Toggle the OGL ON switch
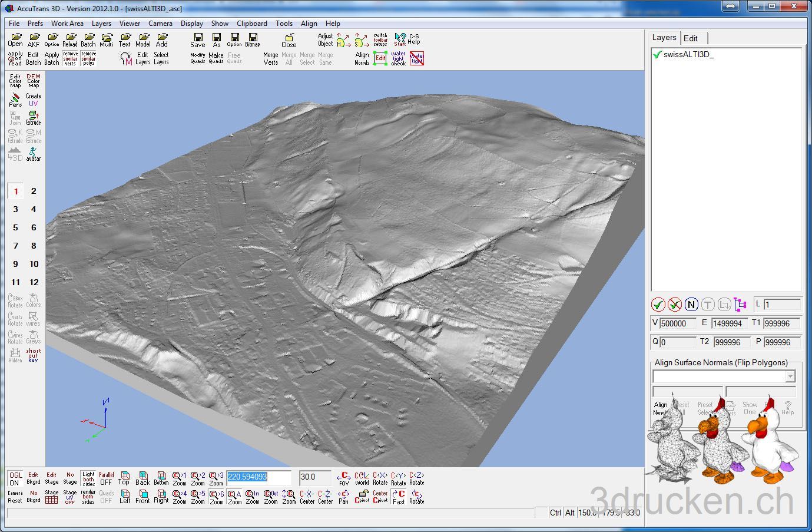This screenshot has height=532, width=812. pyautogui.click(x=15, y=478)
